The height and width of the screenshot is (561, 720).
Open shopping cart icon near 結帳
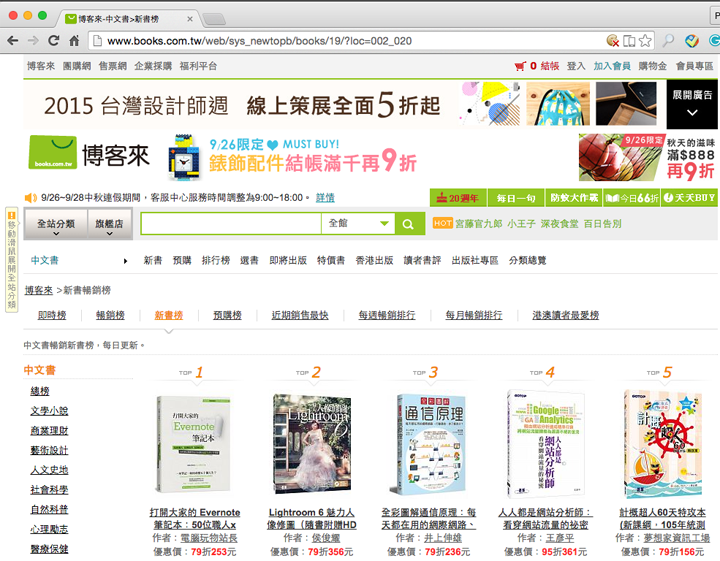point(520,66)
